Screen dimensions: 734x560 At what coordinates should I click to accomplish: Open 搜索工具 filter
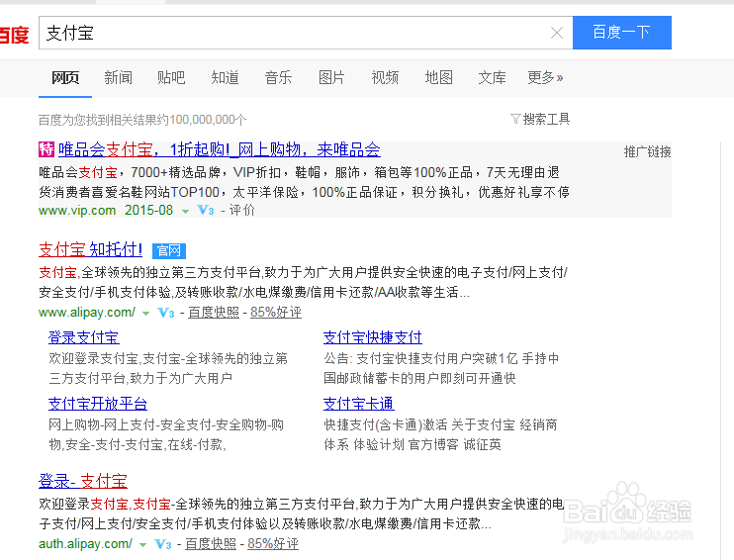[x=546, y=120]
